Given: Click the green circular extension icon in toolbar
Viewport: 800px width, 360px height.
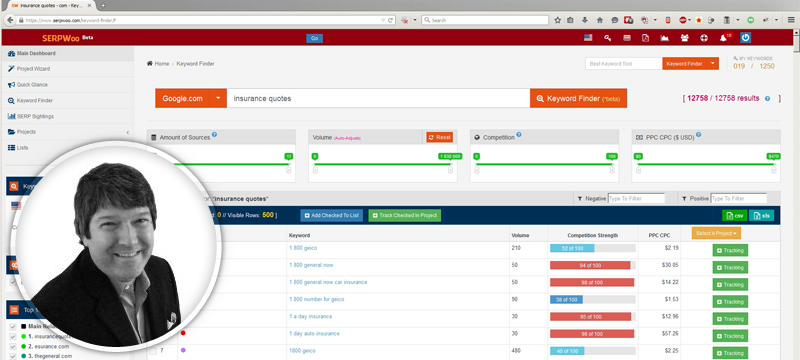Looking at the screenshot, I should pos(751,20).
